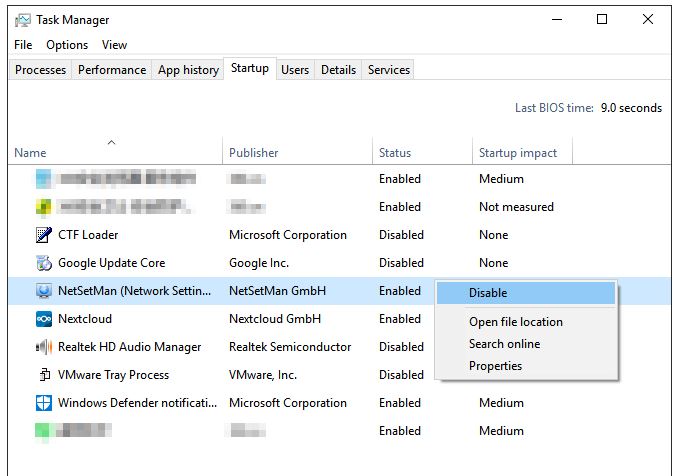
Task: Open the View menu
Action: [x=115, y=45]
